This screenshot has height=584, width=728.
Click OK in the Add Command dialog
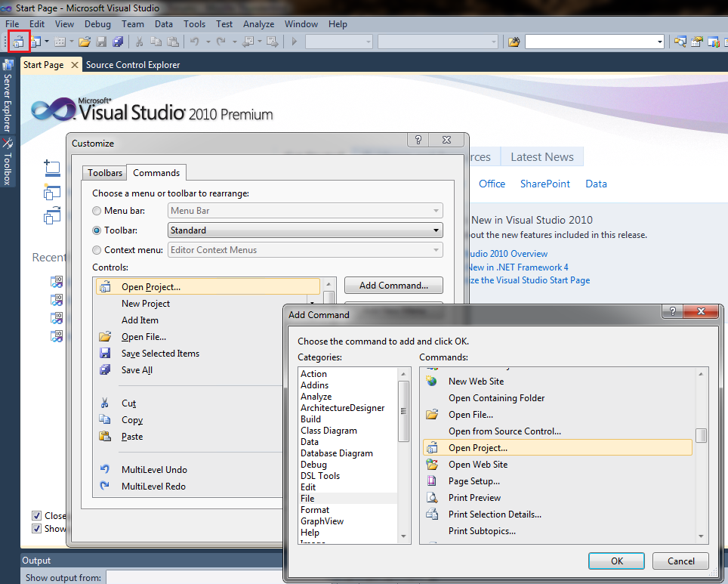(616, 561)
